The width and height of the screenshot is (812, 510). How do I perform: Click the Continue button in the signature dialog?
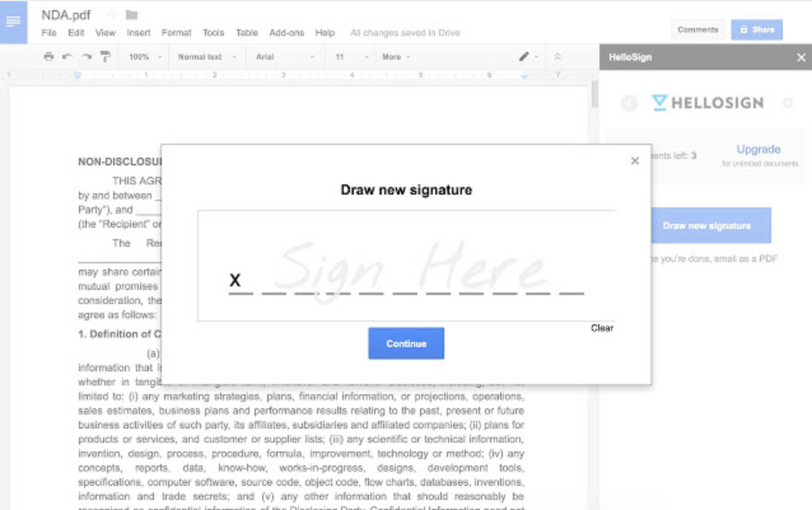coord(406,343)
